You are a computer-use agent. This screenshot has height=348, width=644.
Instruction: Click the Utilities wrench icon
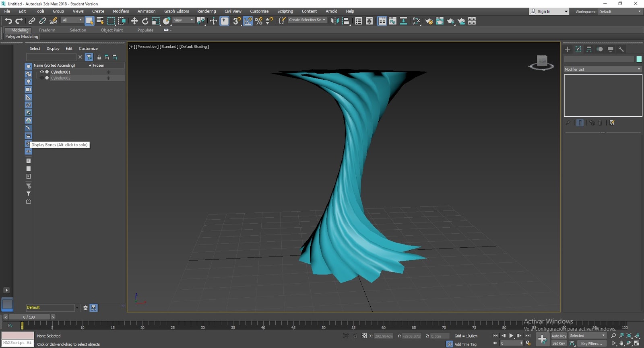[x=621, y=49]
